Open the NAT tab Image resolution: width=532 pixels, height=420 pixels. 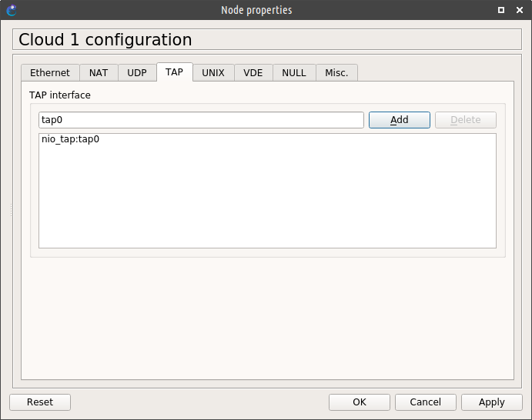pyautogui.click(x=99, y=73)
